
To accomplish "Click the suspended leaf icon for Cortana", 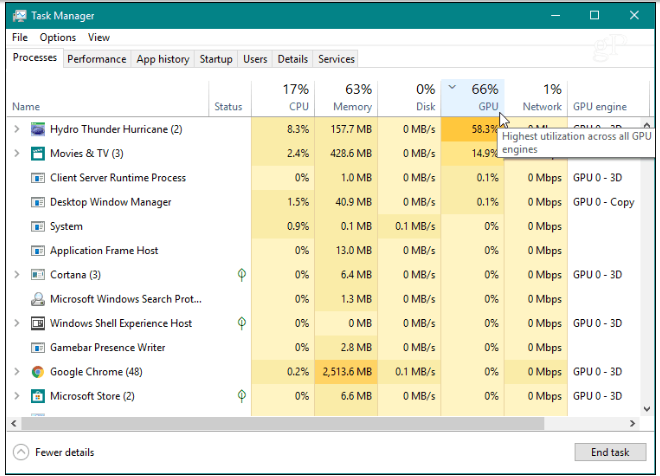I will pyautogui.click(x=242, y=275).
